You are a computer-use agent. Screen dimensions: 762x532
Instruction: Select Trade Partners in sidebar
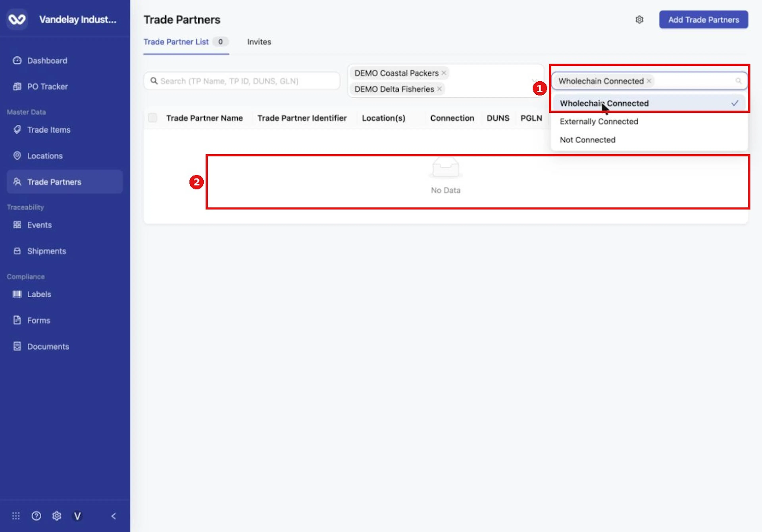point(64,182)
